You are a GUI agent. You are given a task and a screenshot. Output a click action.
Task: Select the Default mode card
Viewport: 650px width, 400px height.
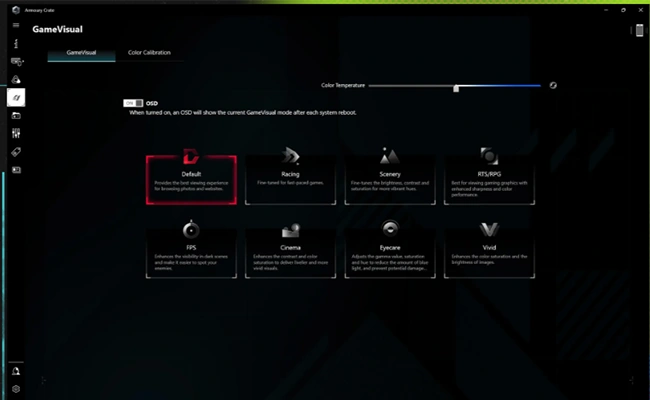191,179
